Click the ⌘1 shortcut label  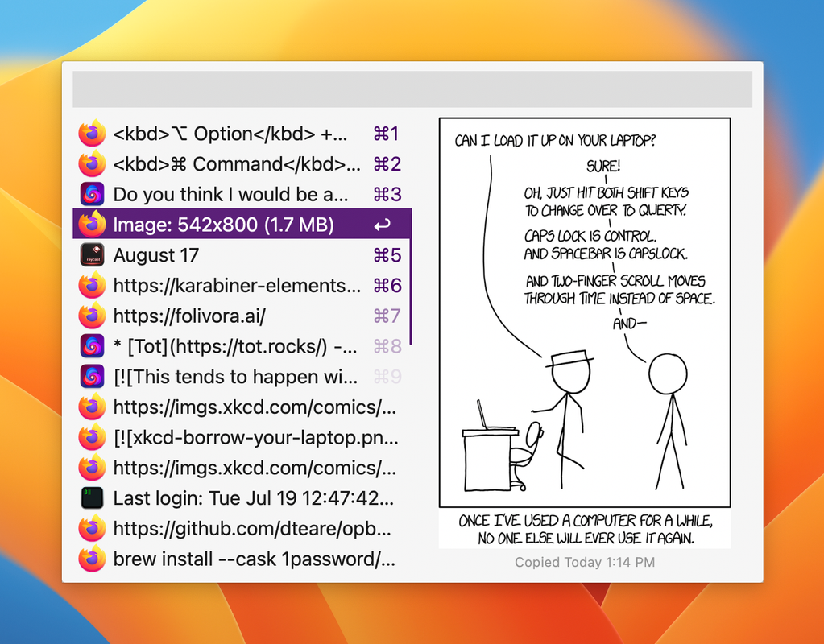(387, 134)
